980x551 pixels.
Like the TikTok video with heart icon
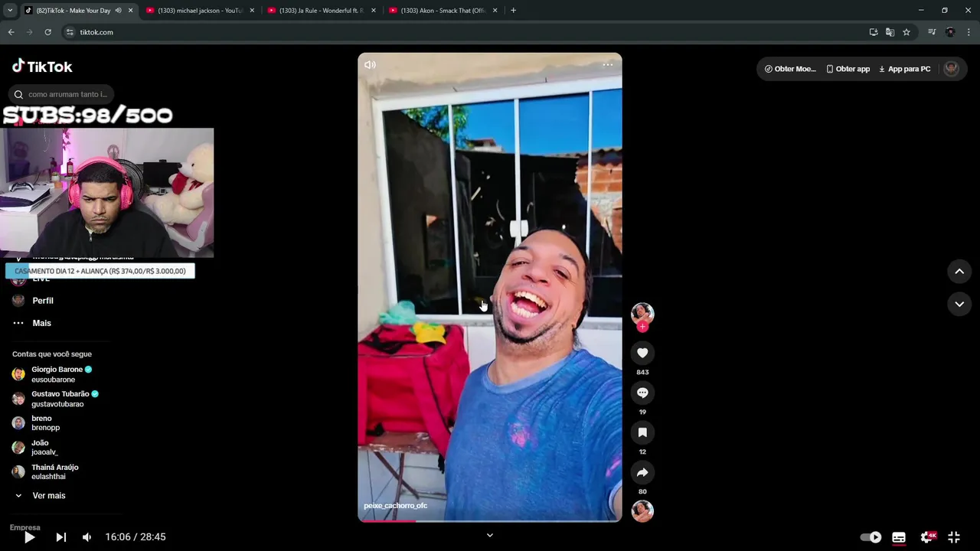[x=642, y=353]
